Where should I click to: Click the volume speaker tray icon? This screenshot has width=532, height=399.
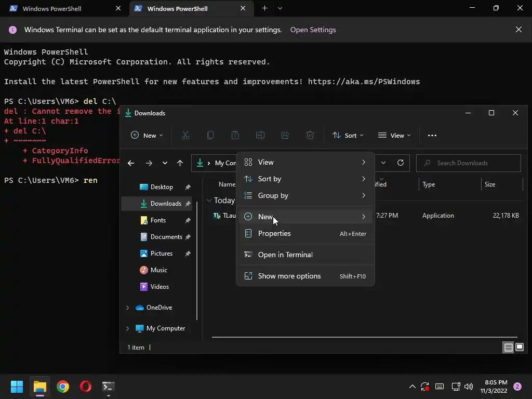[469, 387]
